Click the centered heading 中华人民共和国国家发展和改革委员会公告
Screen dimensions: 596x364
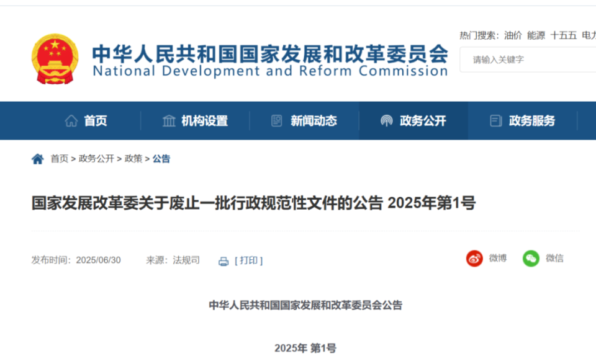(305, 305)
